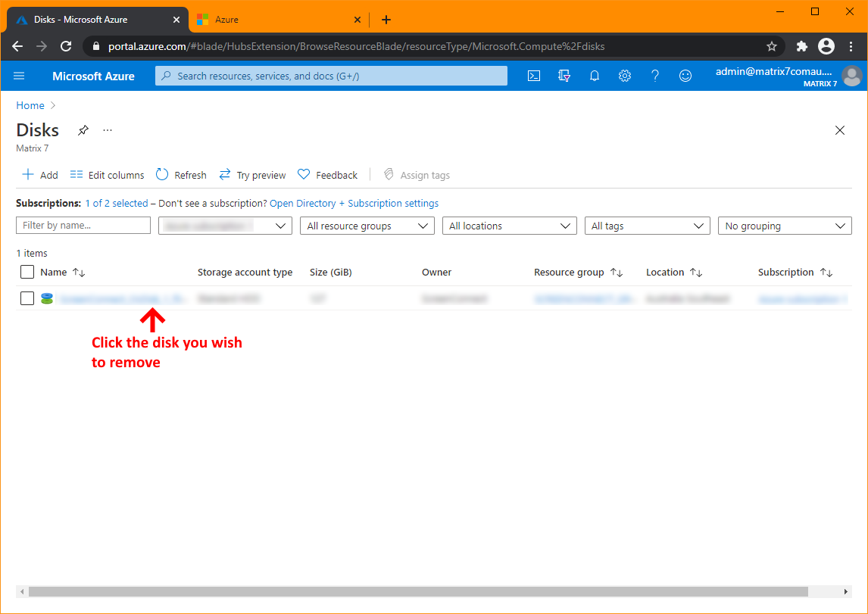Image resolution: width=868 pixels, height=614 pixels.
Task: Click Assign tags
Action: 417,175
